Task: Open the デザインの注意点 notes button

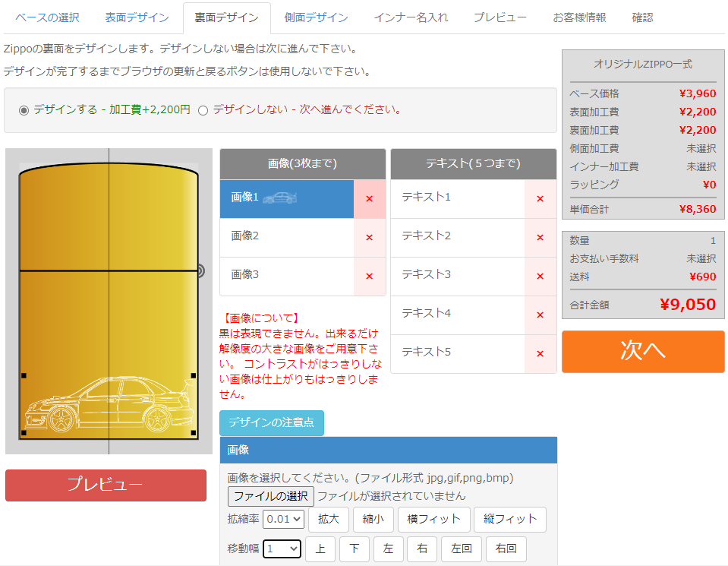Action: tap(272, 422)
